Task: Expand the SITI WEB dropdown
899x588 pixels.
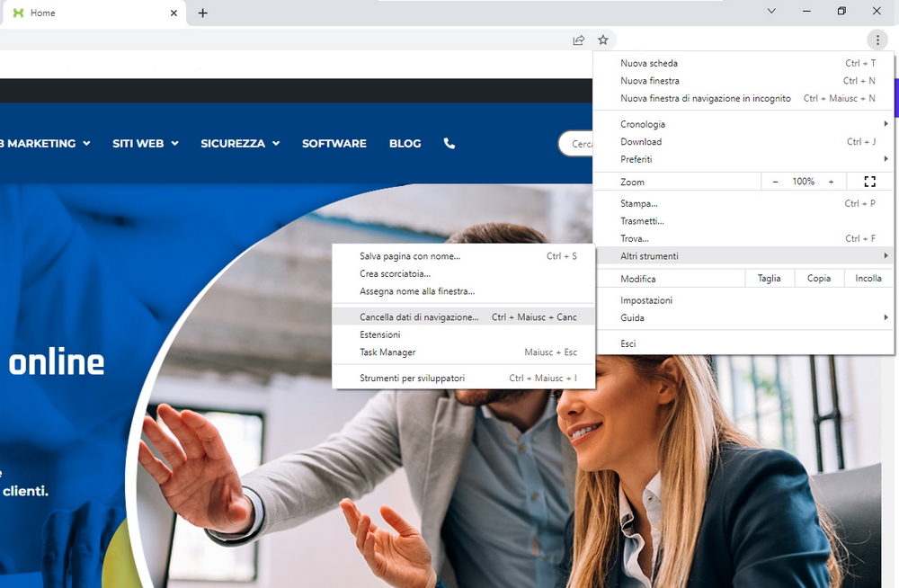Action: click(145, 144)
